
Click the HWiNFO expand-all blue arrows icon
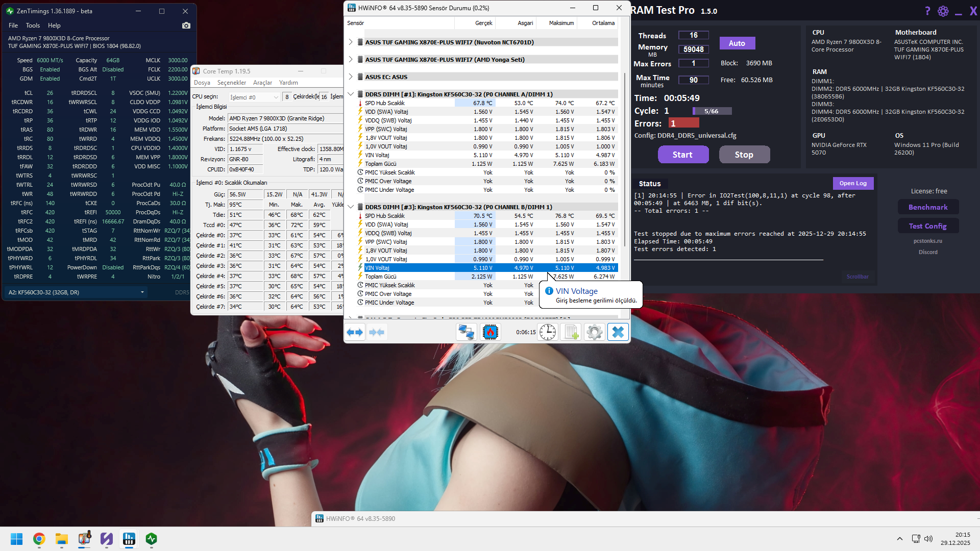tap(355, 332)
